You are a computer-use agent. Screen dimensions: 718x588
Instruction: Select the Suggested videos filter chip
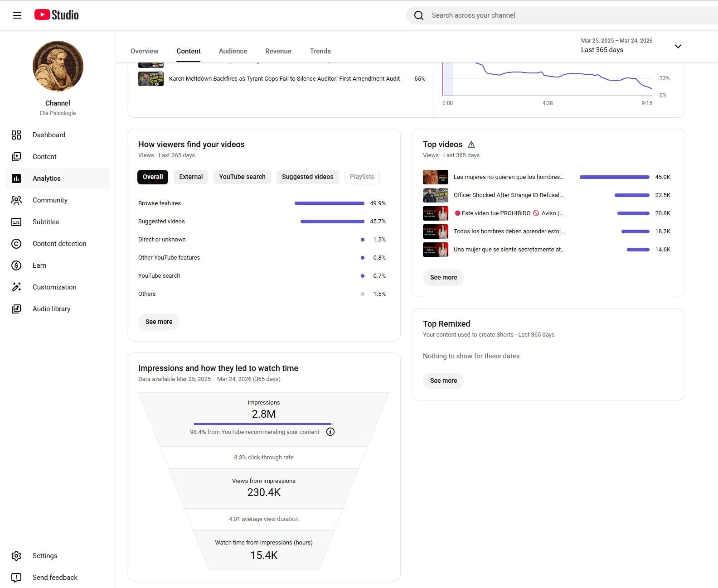(x=307, y=177)
